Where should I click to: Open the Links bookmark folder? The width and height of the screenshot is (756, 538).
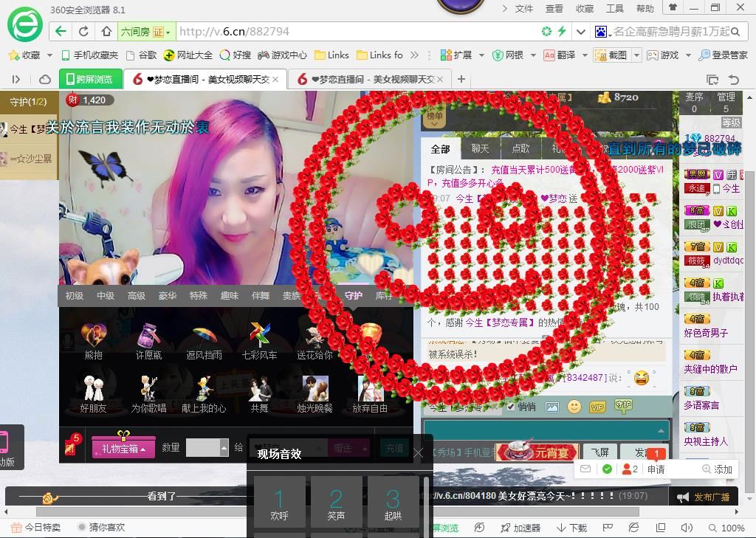(x=331, y=55)
